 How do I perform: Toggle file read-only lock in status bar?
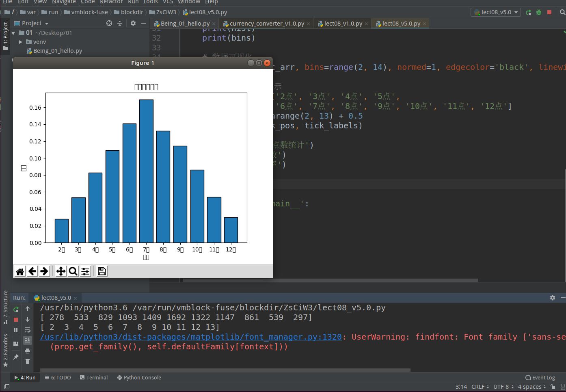pos(553,387)
